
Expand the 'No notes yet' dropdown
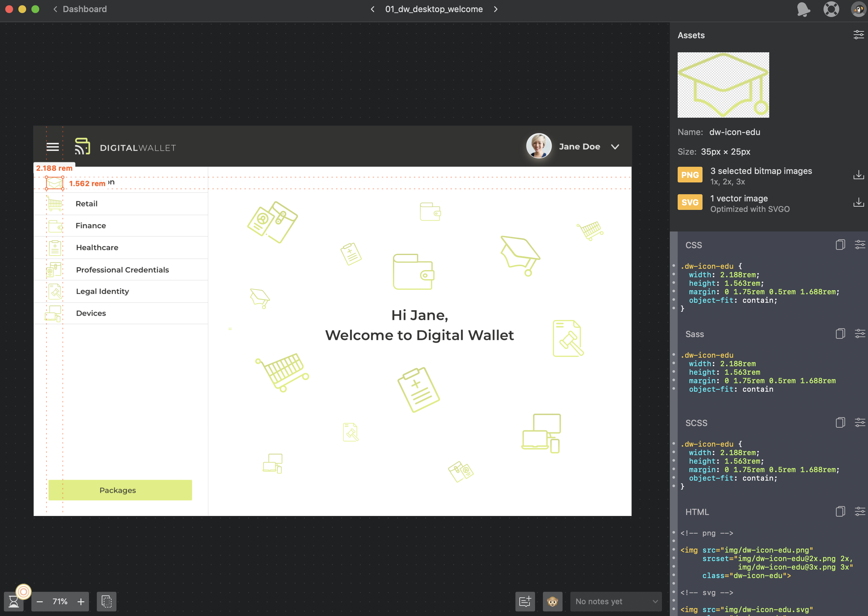616,601
